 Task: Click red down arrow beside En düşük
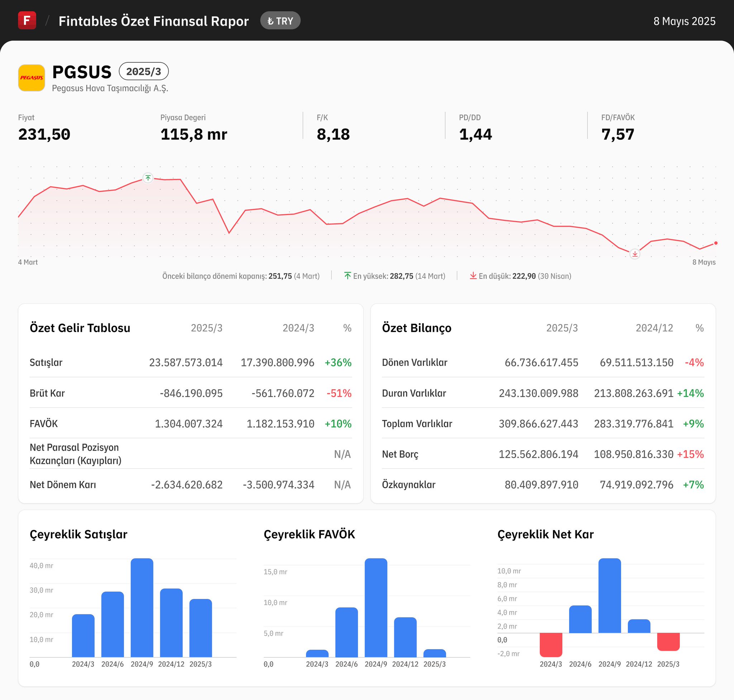click(x=473, y=276)
